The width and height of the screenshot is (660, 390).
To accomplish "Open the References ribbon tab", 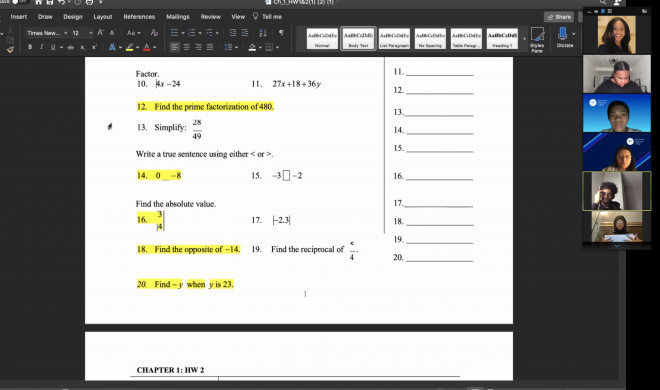I will coord(139,17).
